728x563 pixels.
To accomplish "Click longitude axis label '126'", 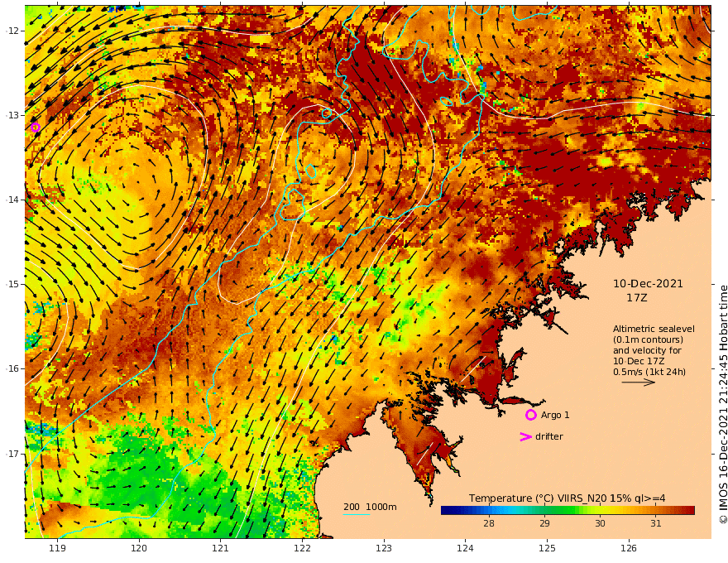I will tap(629, 548).
